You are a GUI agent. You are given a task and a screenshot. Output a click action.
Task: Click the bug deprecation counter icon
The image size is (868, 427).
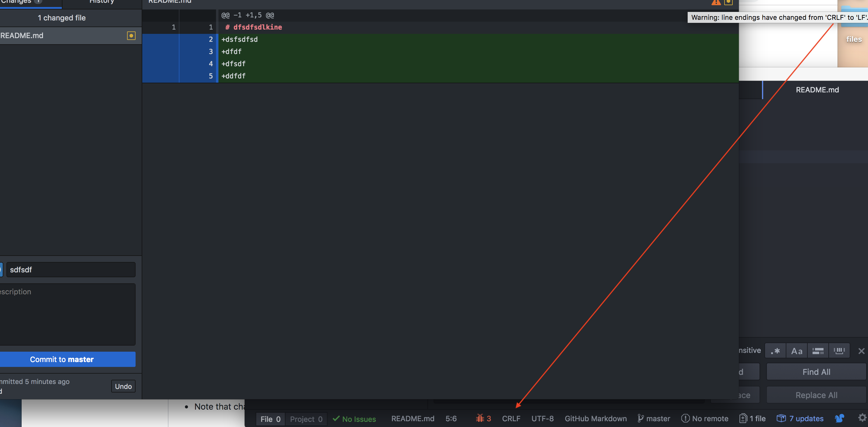(x=480, y=418)
